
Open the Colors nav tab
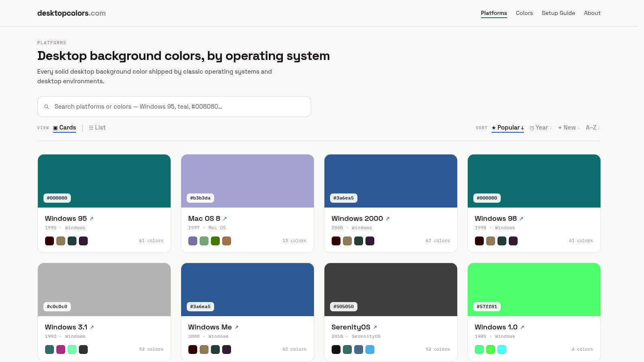click(x=524, y=13)
